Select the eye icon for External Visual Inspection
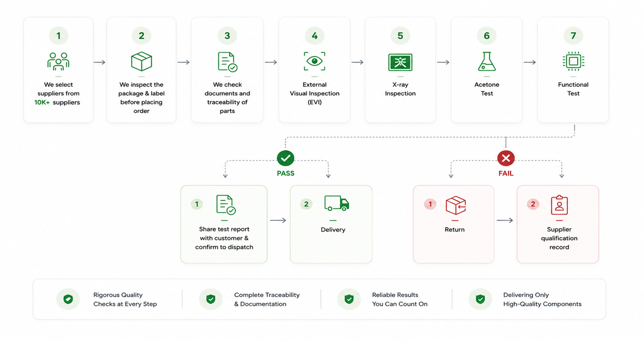This screenshot has height=341, width=644. tap(314, 61)
